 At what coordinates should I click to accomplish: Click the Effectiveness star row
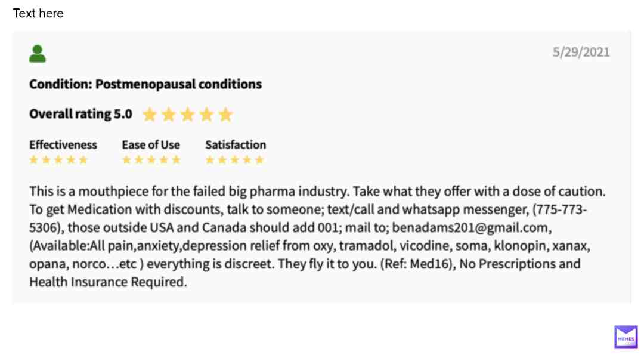58,160
